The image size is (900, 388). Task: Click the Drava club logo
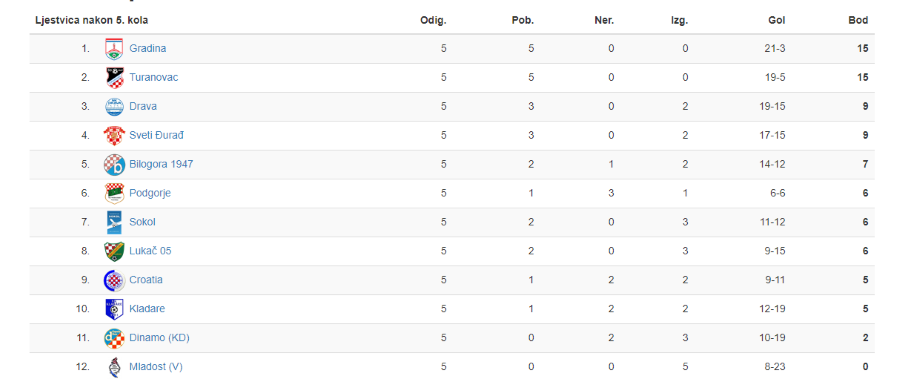point(114,107)
